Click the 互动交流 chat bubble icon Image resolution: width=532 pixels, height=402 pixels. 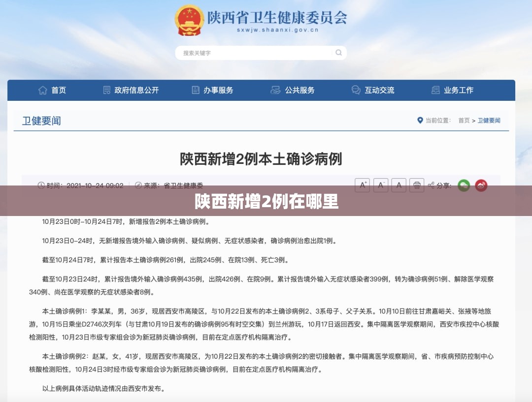pos(356,90)
